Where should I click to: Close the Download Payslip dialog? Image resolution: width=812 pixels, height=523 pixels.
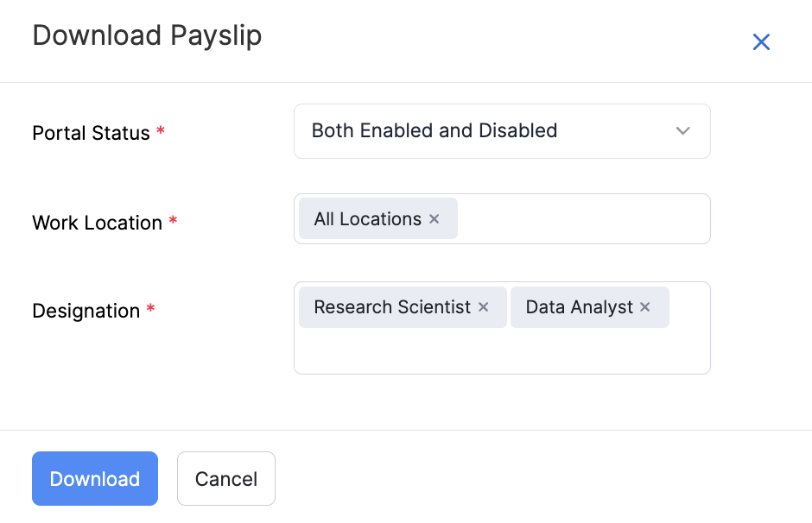[x=761, y=41]
